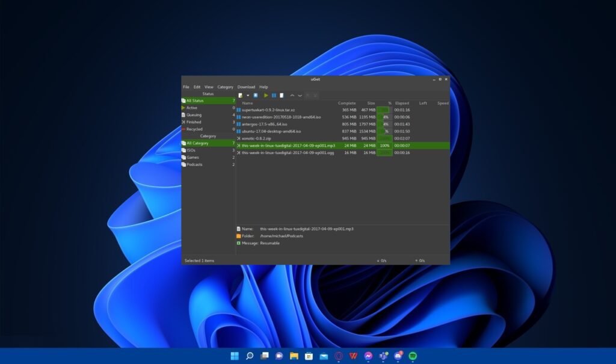Open the View menu
616x364 pixels.
(209, 87)
